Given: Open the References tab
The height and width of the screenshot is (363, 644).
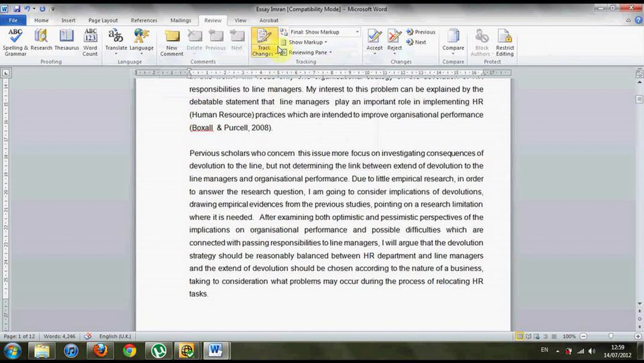Looking at the screenshot, I should click(144, 20).
